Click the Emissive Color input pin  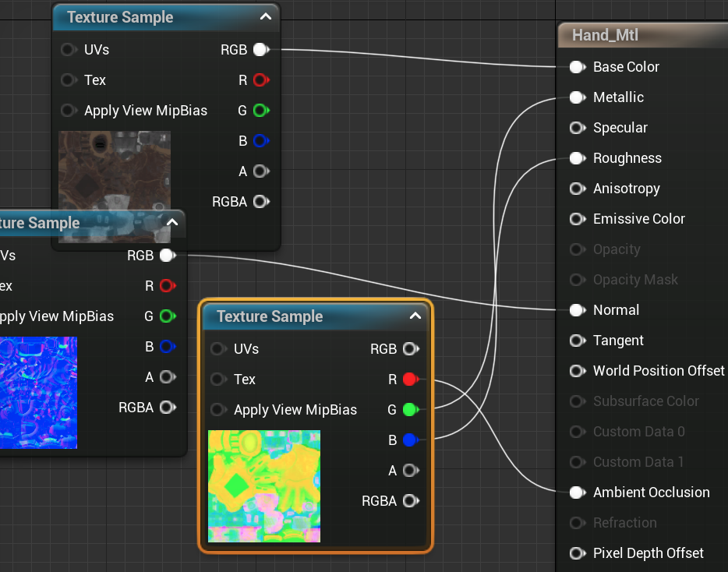click(x=577, y=219)
